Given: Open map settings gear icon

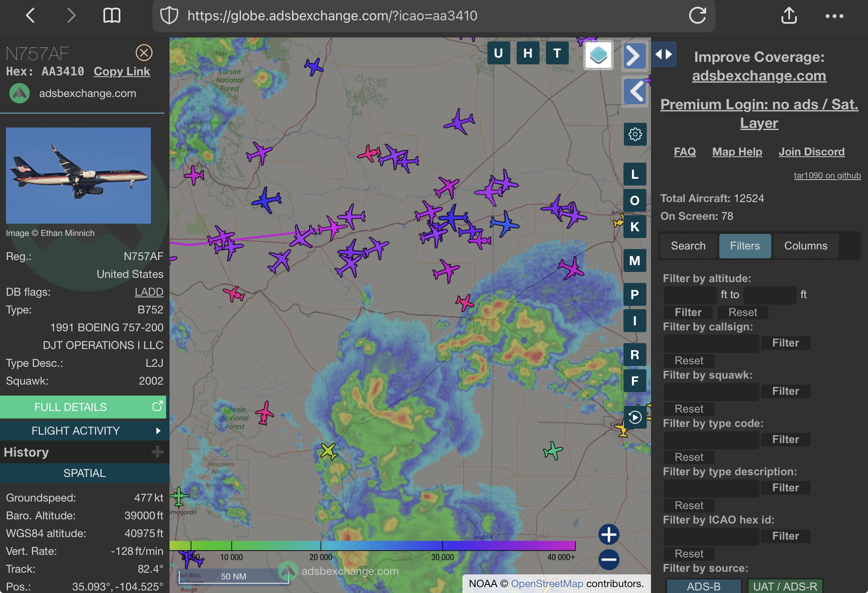Looking at the screenshot, I should 635,134.
